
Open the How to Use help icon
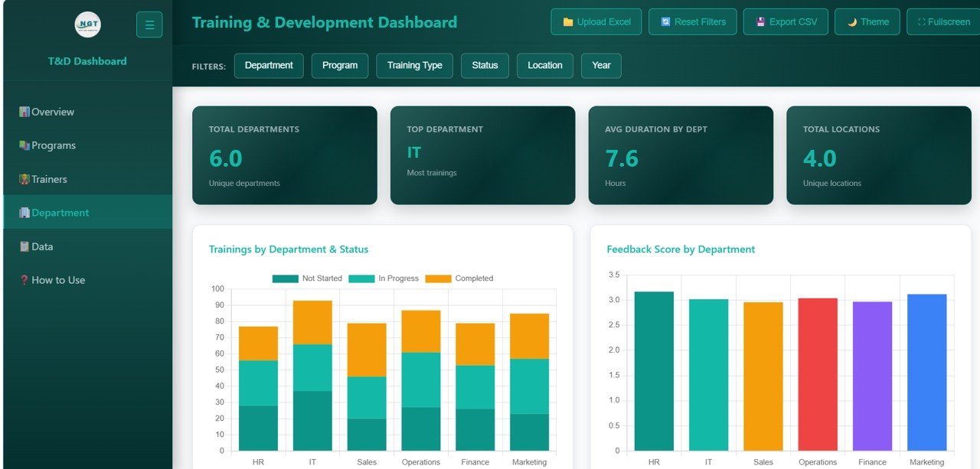(26, 279)
